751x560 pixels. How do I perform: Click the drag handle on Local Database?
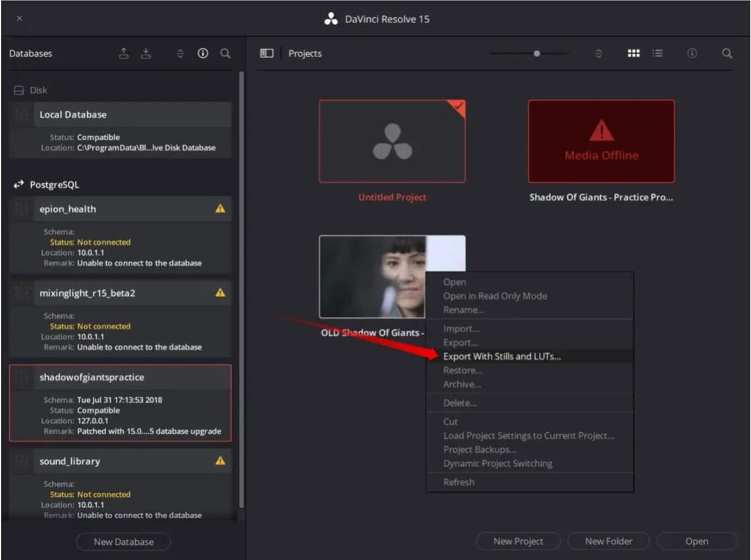click(x=21, y=115)
